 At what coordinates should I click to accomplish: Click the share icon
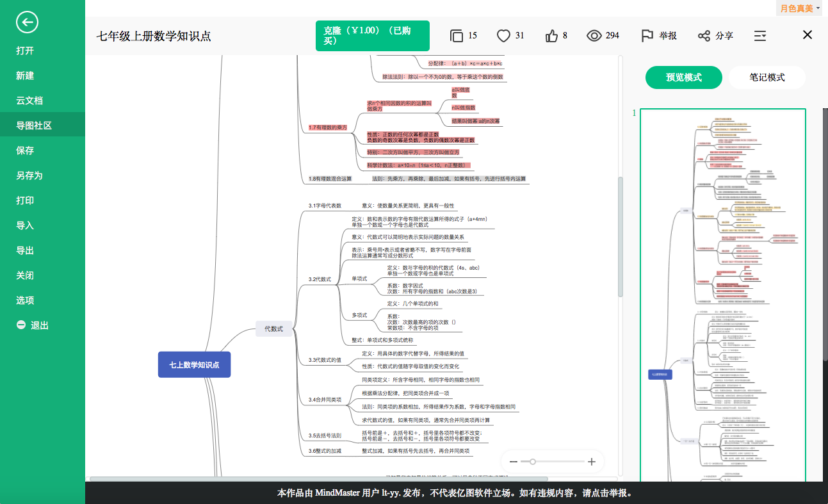704,36
